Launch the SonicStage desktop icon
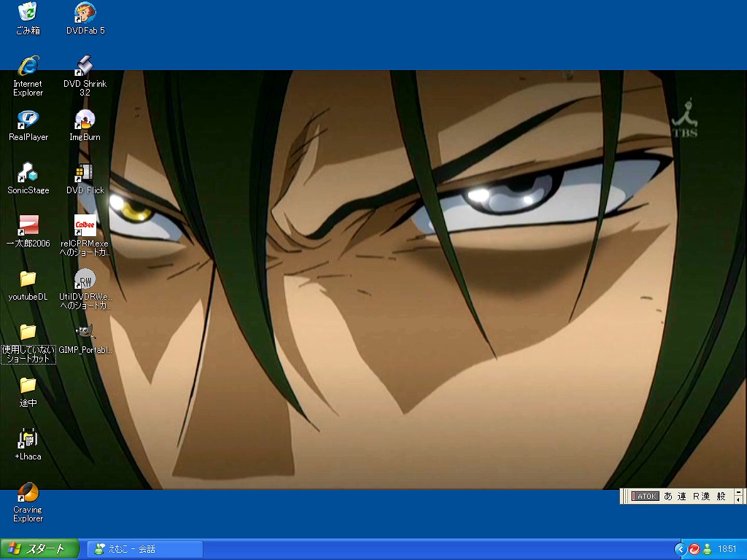747x560 pixels. tap(28, 179)
